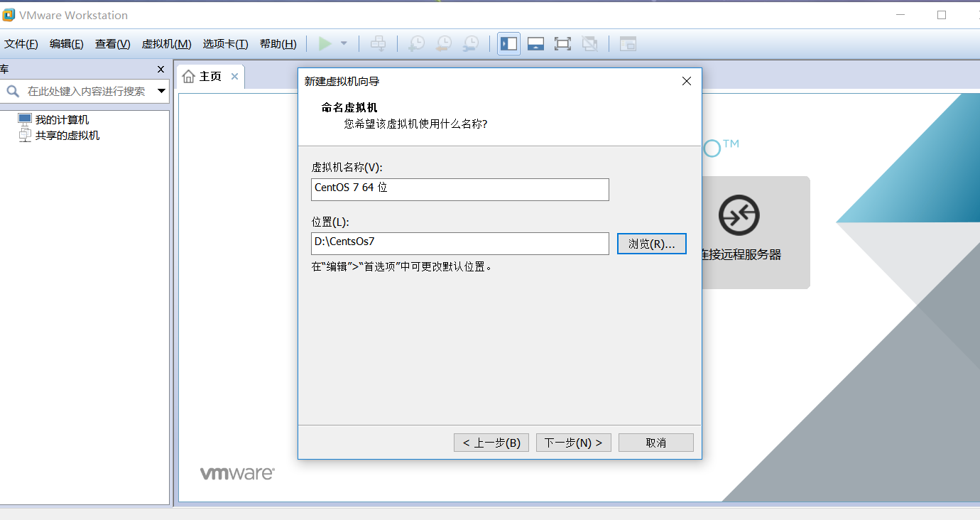Open the 选项卡(T) menu

pyautogui.click(x=225, y=44)
